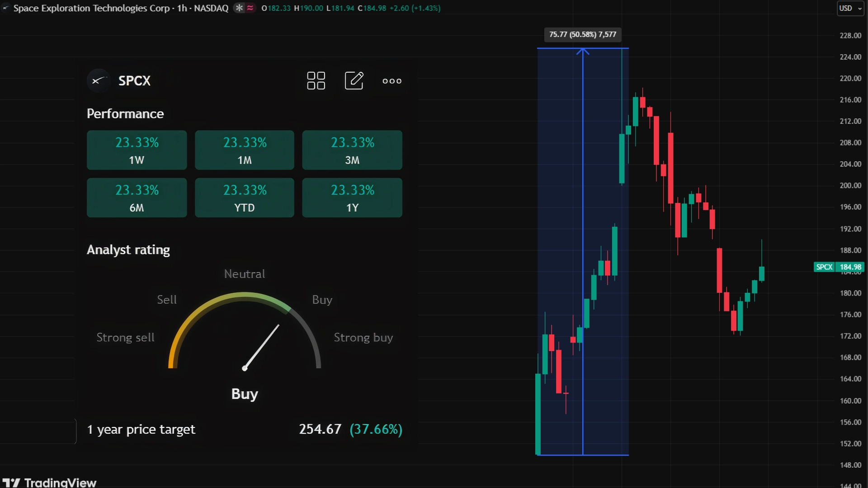
Task: Click the pink wave indicator icon in header
Action: tap(250, 8)
